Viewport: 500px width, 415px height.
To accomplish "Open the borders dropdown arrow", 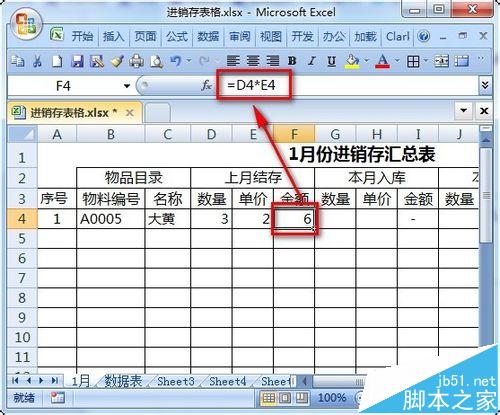I will 426,61.
